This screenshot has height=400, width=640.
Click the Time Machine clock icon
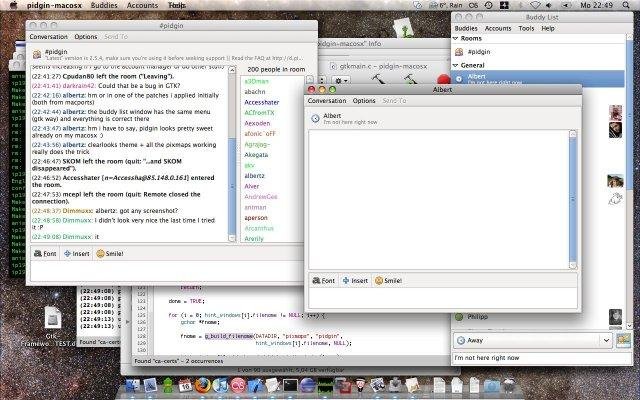pos(489,5)
